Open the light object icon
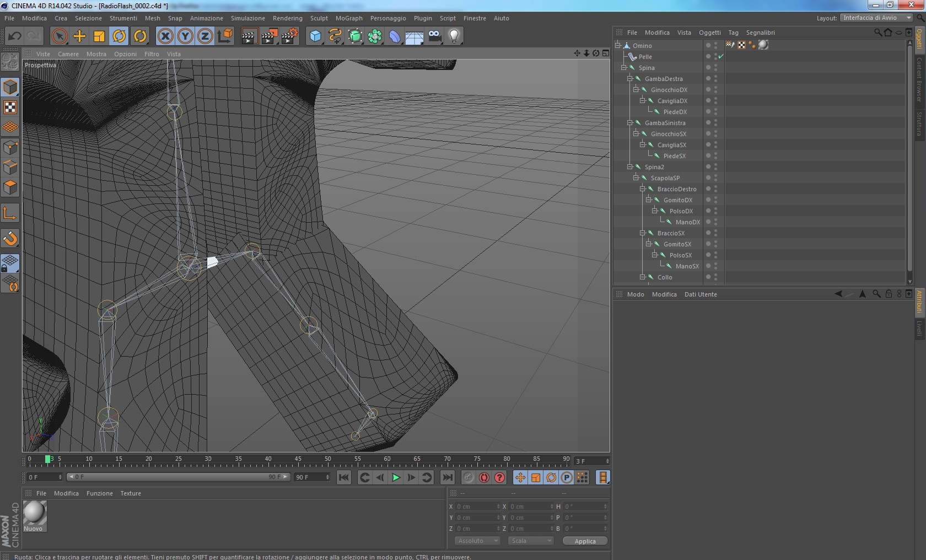This screenshot has width=926, height=560. (454, 36)
